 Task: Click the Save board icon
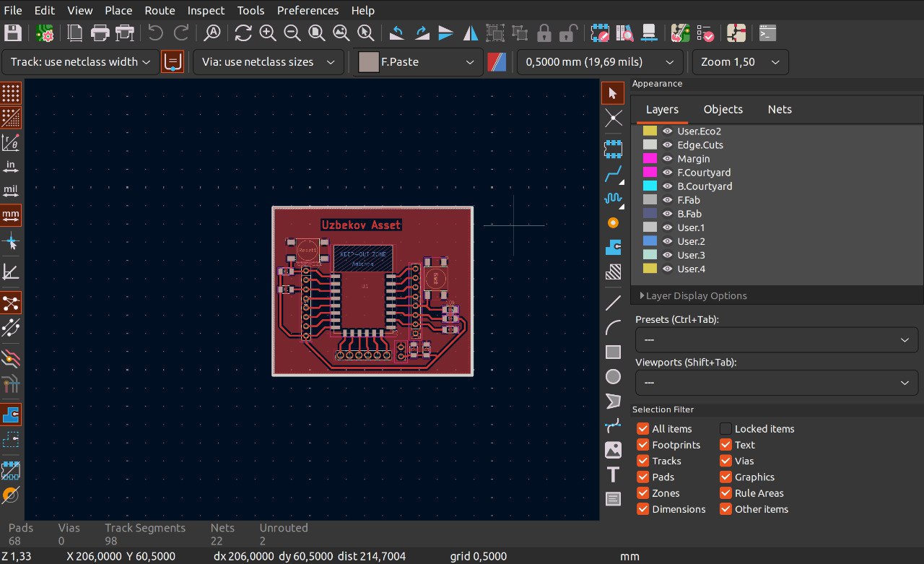click(13, 32)
